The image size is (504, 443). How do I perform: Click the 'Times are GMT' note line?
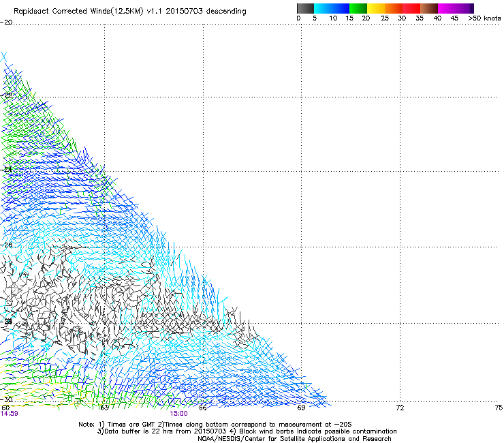coord(215,425)
